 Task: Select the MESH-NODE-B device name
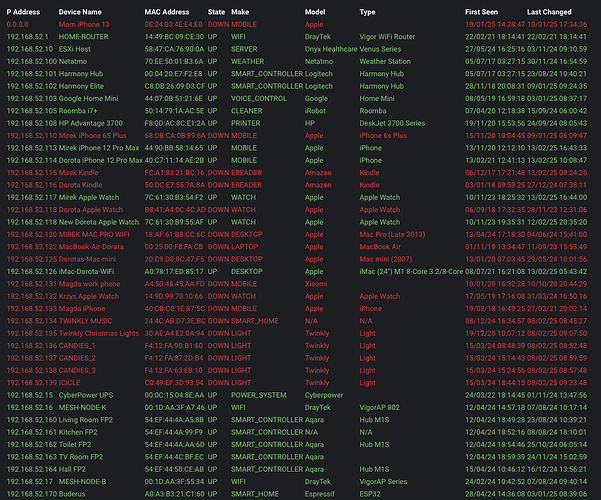pyautogui.click(x=82, y=482)
